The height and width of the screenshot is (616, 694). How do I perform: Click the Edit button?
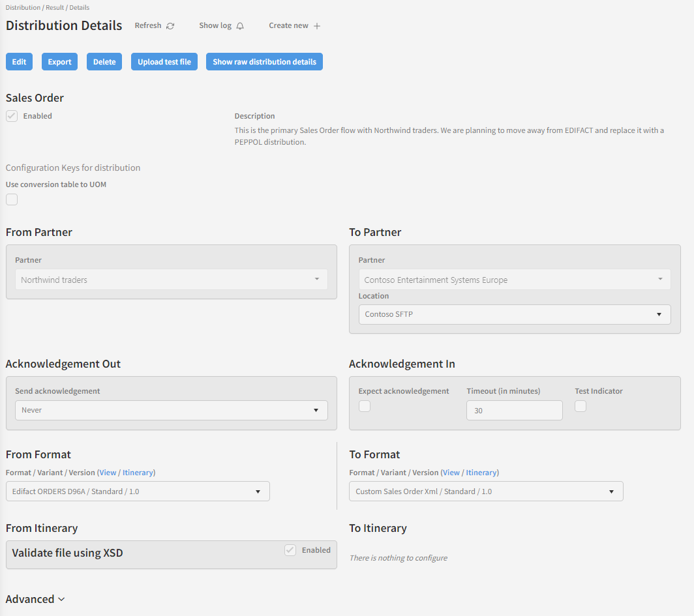coord(19,62)
